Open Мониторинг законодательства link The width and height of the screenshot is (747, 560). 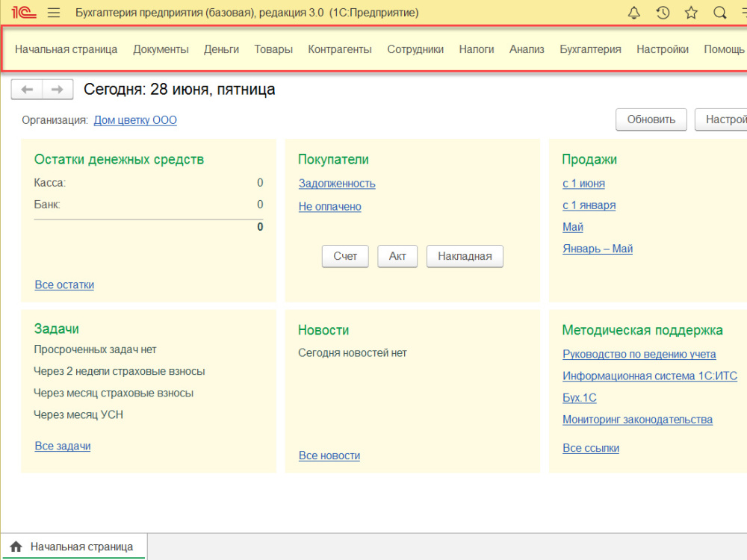click(x=637, y=420)
